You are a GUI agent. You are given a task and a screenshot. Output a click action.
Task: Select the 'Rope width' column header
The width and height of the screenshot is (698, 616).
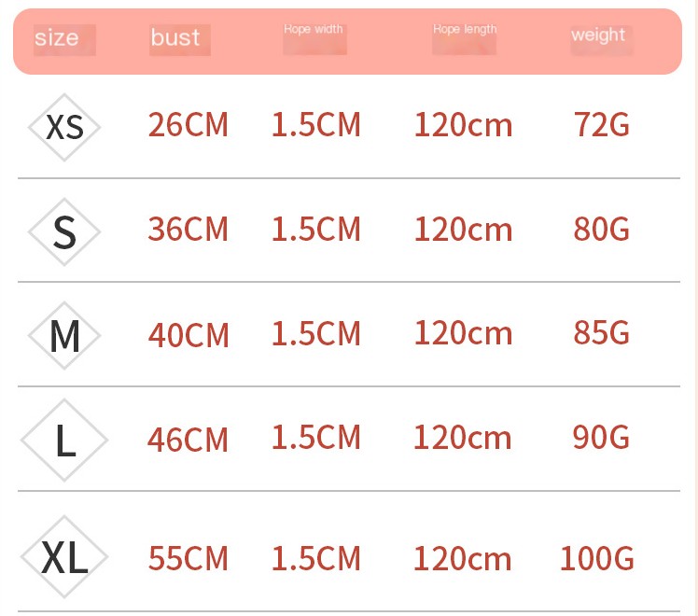point(314,29)
